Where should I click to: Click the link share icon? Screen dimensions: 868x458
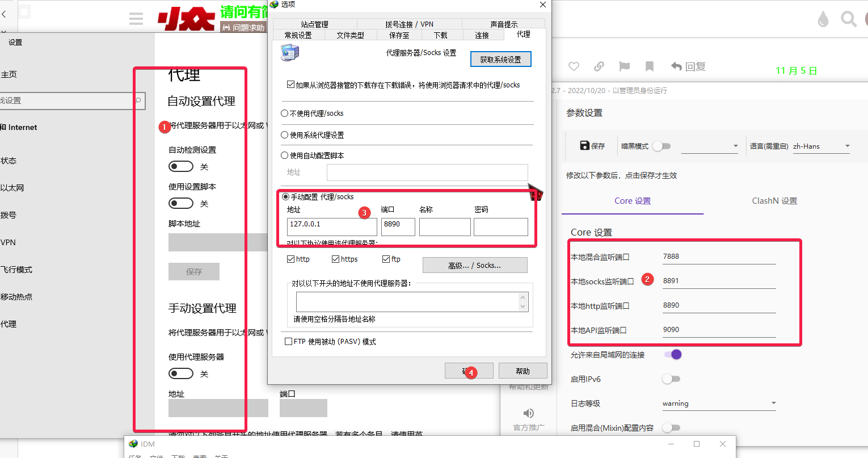click(x=599, y=66)
